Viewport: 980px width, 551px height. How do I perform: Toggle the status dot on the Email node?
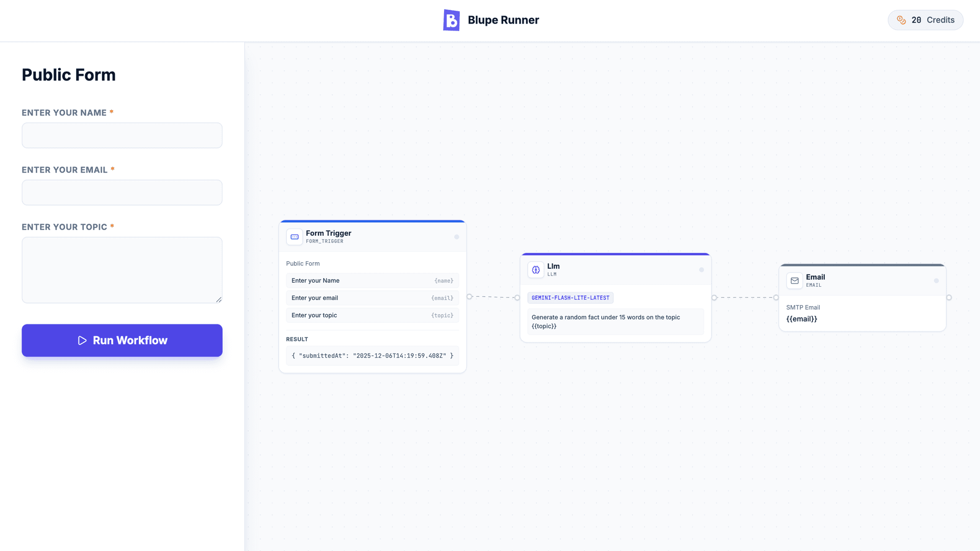(937, 280)
